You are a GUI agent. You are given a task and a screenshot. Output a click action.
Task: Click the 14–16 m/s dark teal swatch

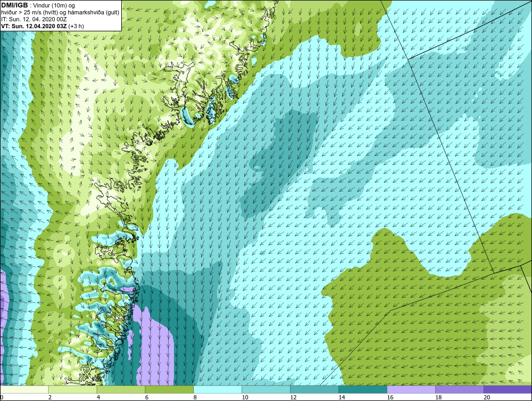[363, 389]
